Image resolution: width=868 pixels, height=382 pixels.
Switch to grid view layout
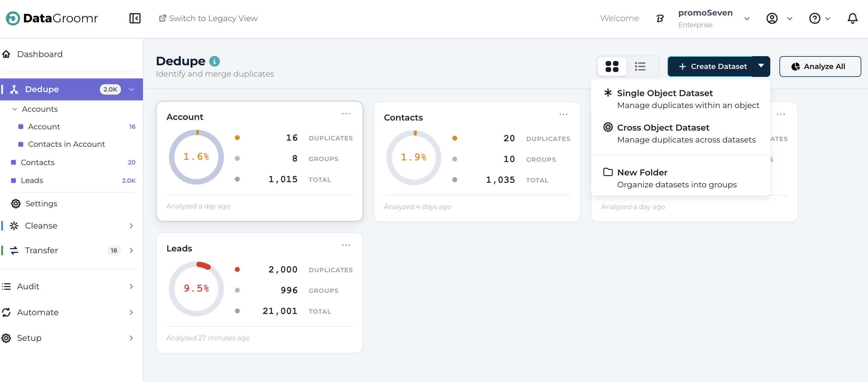pyautogui.click(x=612, y=67)
